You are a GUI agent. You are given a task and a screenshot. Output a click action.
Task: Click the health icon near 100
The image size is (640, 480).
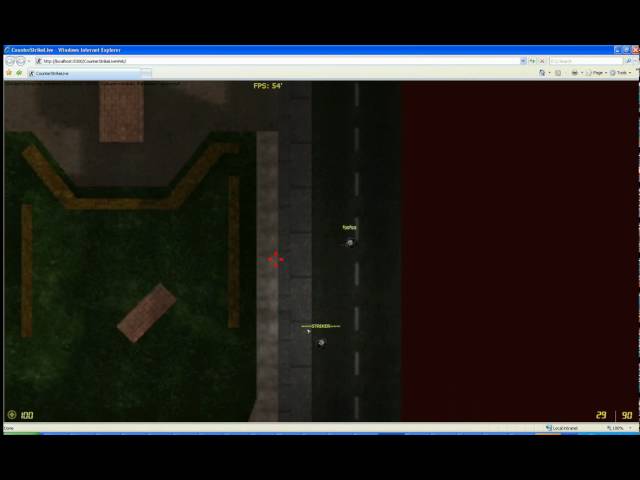coord(12,415)
